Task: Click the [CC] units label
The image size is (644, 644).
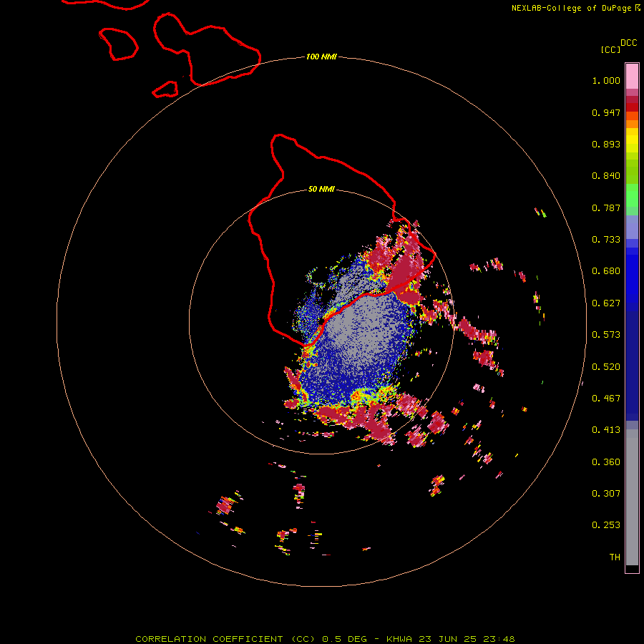Action: point(611,49)
